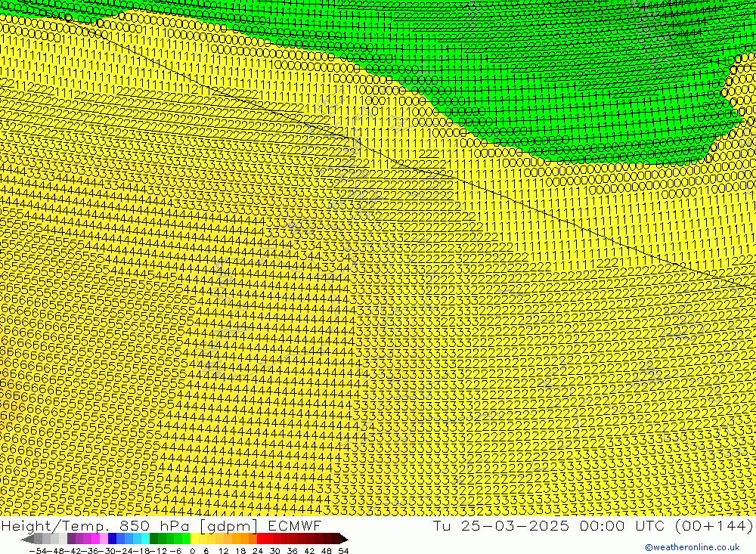Click the '42' legend label

click(x=309, y=551)
